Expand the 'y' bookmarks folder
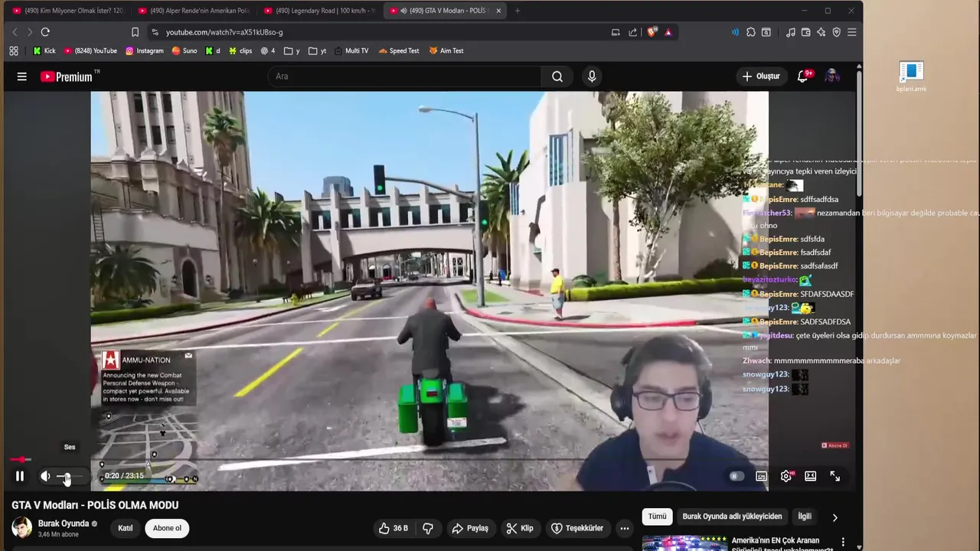Image resolution: width=980 pixels, height=551 pixels. coord(292,51)
